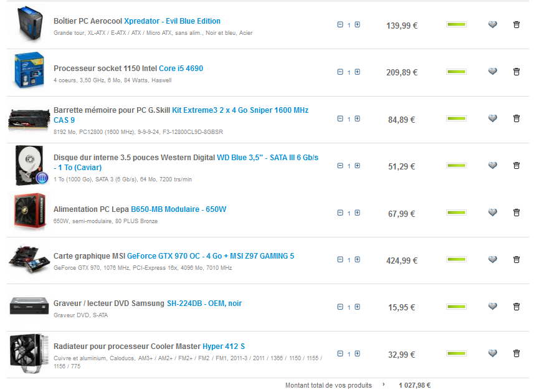Remove Lepa B650-MB power supply
539x392 pixels.
(517, 213)
